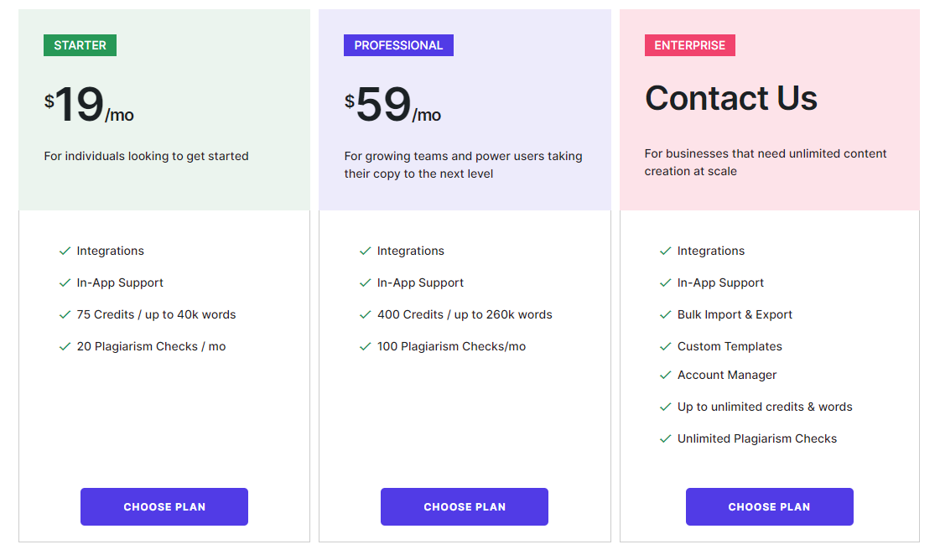Select the pink ENTERPRISE badge
Viewport: 940px width, 560px height.
click(x=689, y=45)
